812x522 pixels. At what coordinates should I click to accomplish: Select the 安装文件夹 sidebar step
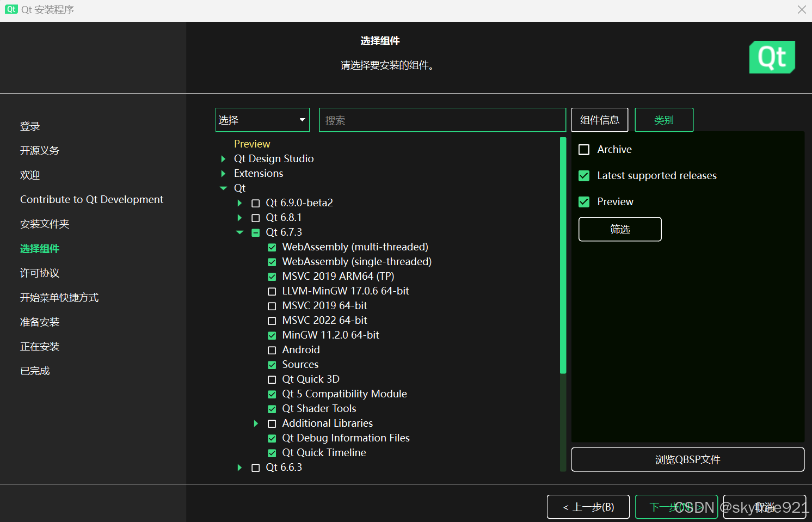(x=45, y=224)
